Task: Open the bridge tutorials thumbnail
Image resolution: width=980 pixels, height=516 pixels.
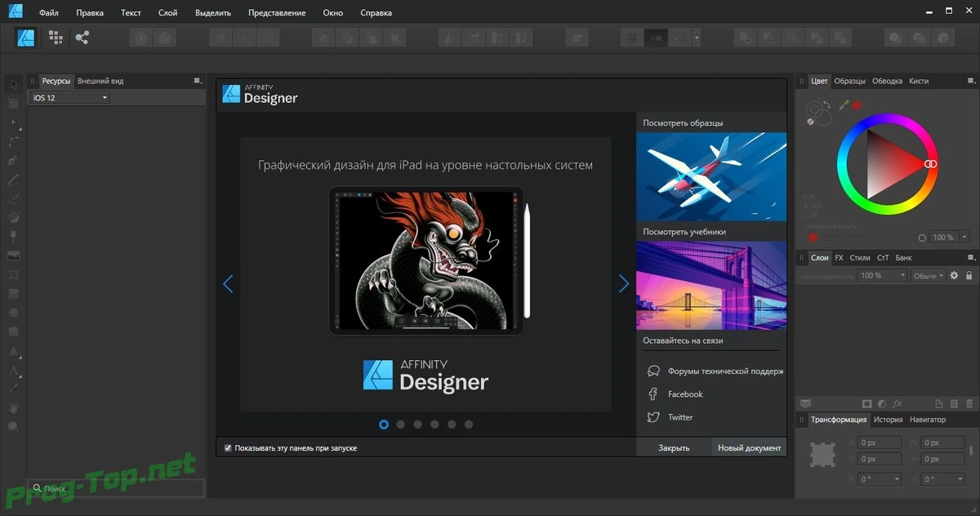Action: pos(711,285)
